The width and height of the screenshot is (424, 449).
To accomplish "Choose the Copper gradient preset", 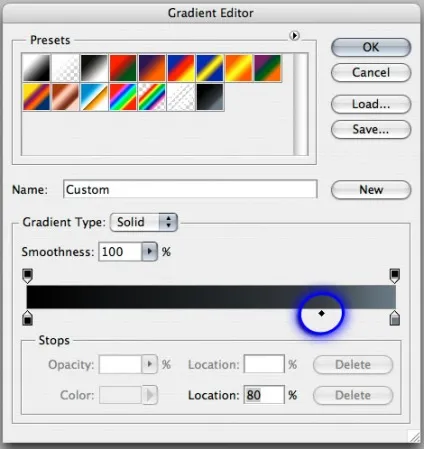I will point(65,97).
